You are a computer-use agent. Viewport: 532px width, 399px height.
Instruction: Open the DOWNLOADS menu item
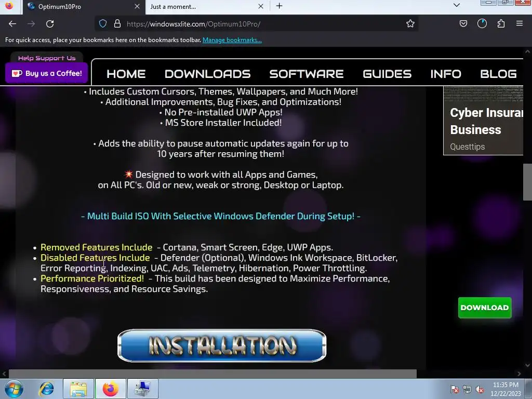pos(208,74)
